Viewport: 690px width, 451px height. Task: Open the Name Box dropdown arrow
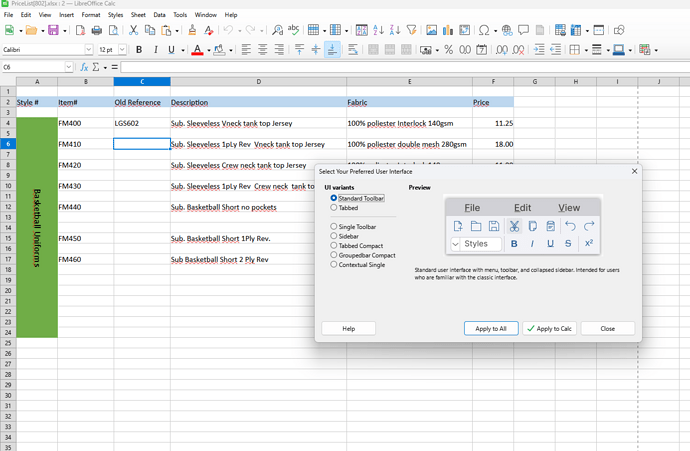(x=68, y=67)
